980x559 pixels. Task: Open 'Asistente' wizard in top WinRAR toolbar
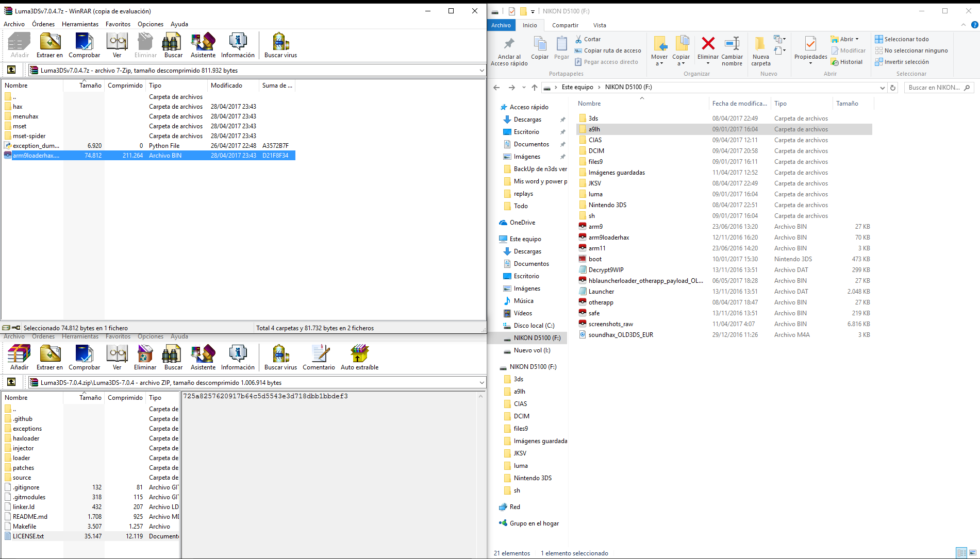[x=203, y=45]
